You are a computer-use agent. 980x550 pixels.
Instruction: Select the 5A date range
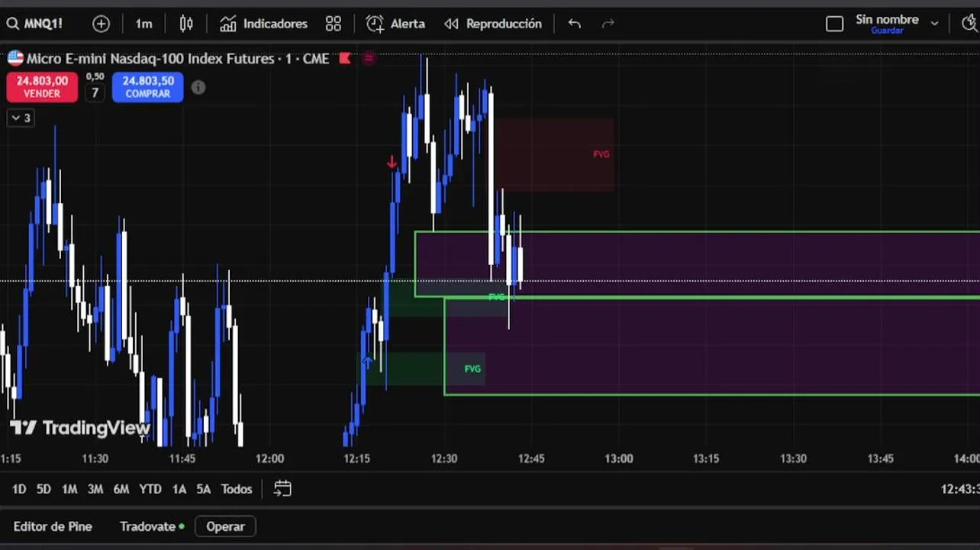pos(204,489)
